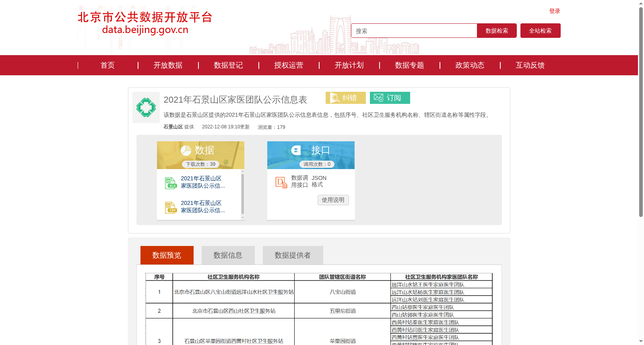Click the data API interface document icon
This screenshot has width=644, height=345.
pyautogui.click(x=281, y=182)
